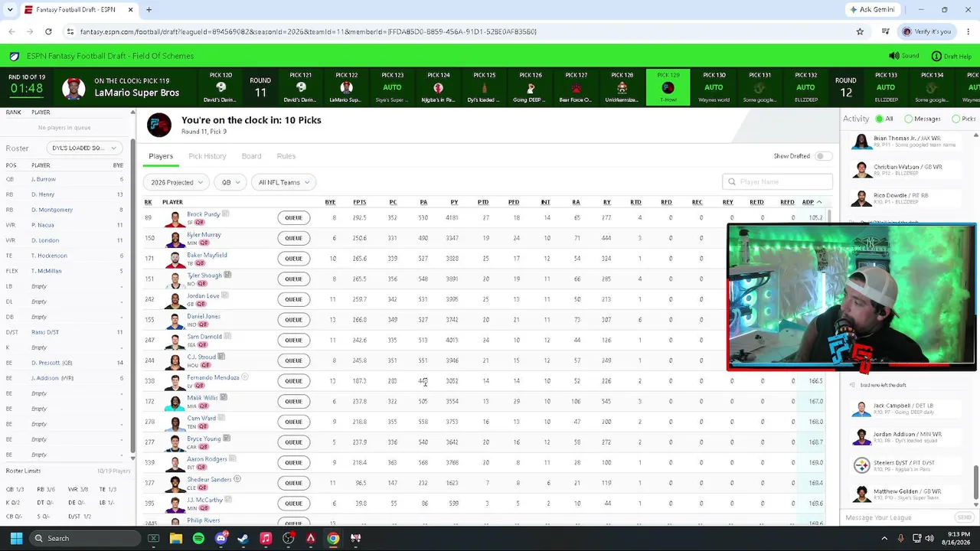Open the Excel app from the taskbar
This screenshot has height=551, width=980.
tap(153, 538)
